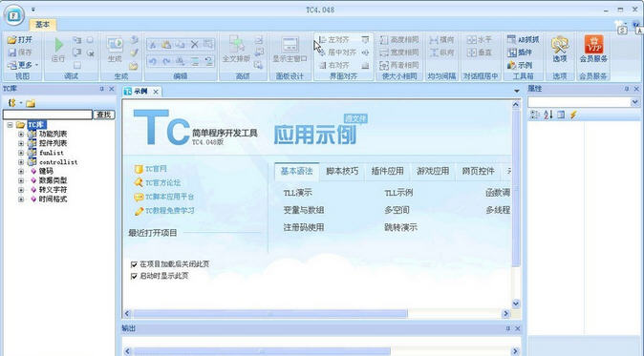Viewport: 644px width, 356px height.
Task: Expand the 功能列表 tree node
Action: pyautogui.click(x=21, y=134)
